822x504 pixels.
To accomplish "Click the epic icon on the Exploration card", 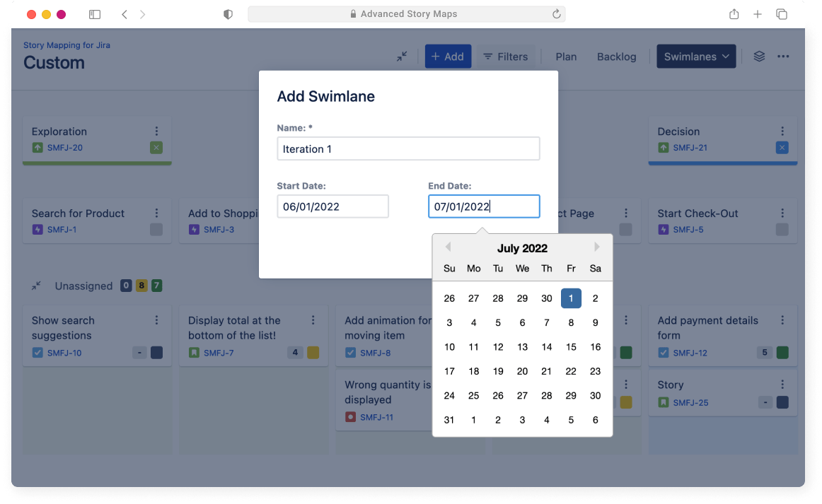I will pos(37,148).
